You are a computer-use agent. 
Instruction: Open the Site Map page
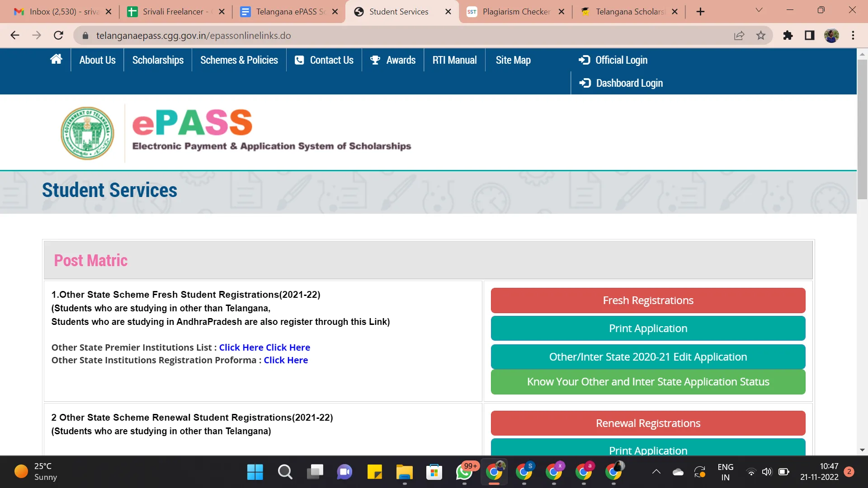point(513,60)
